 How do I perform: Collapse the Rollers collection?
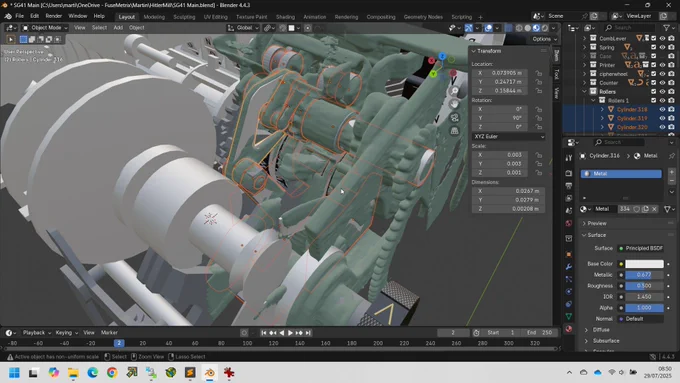pos(584,92)
